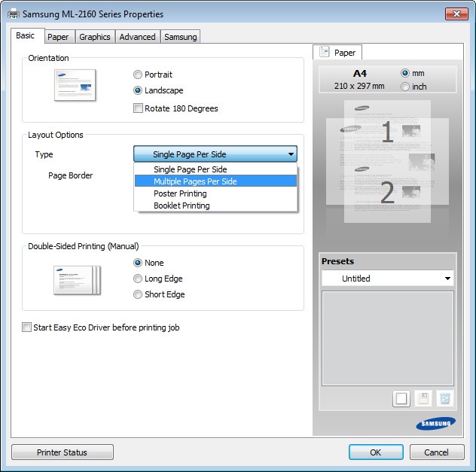Pick Booklet Printing option
The width and height of the screenshot is (476, 472).
click(x=215, y=206)
